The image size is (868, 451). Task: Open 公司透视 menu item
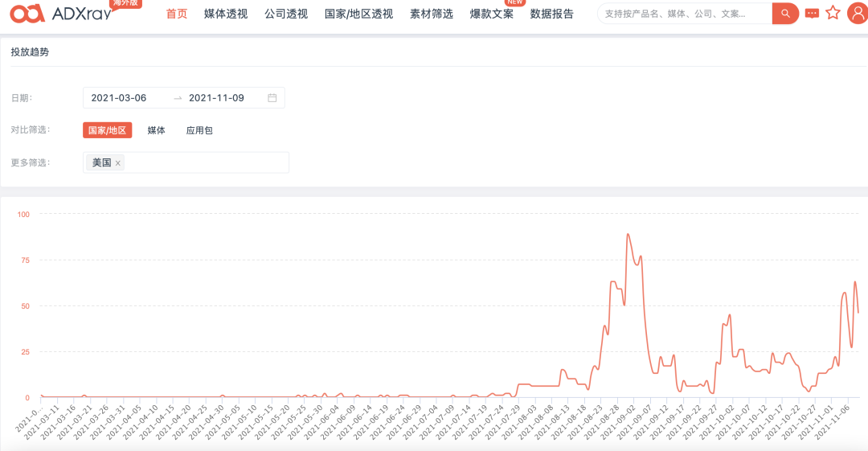point(286,14)
